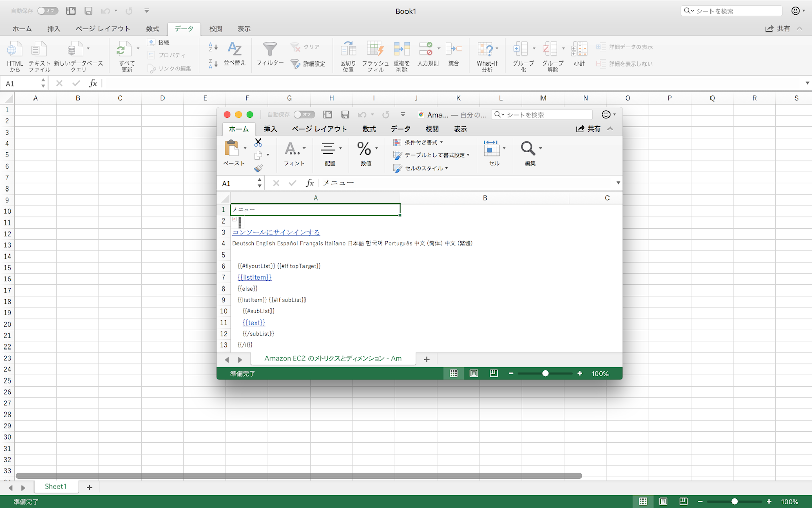812x508 pixels.
Task: Open customize toolbar arrow in Book1 title bar
Action: (x=147, y=11)
